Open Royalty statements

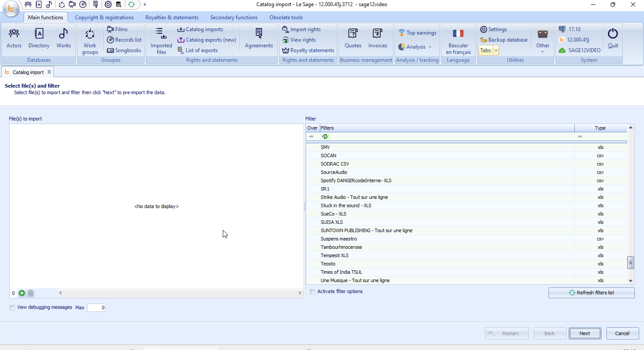[x=308, y=50]
